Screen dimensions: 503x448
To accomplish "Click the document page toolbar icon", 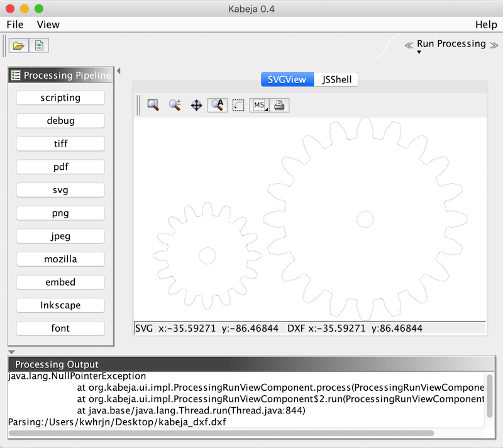I will [39, 45].
